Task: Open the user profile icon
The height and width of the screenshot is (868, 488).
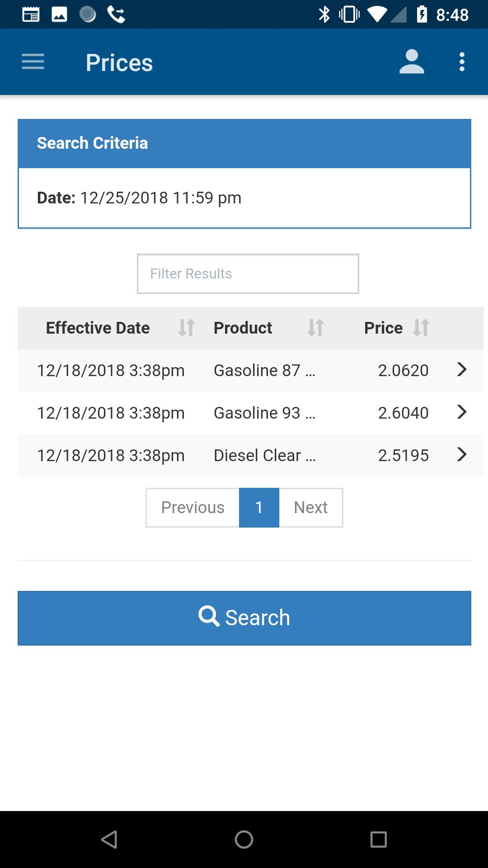Action: tap(412, 62)
